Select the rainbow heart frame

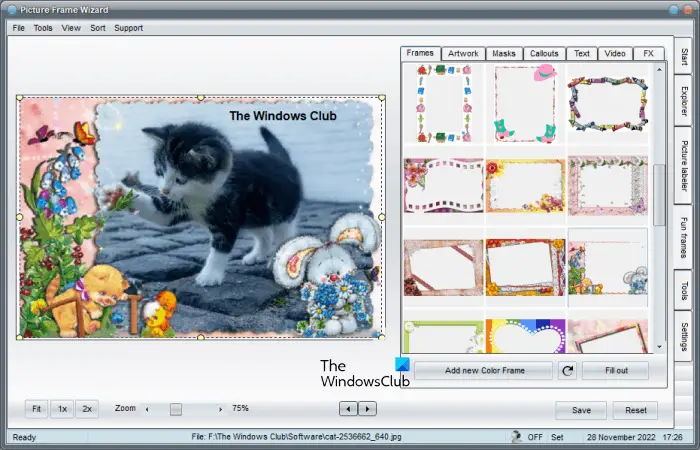pos(525,336)
